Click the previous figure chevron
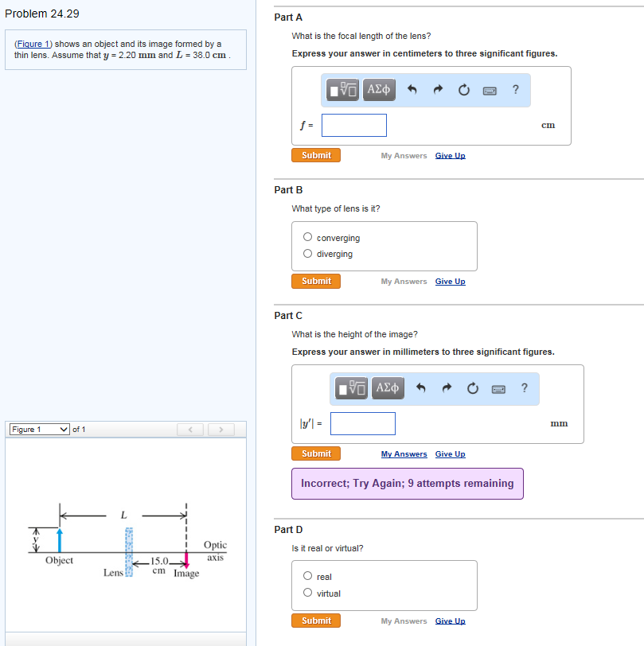 [x=189, y=429]
